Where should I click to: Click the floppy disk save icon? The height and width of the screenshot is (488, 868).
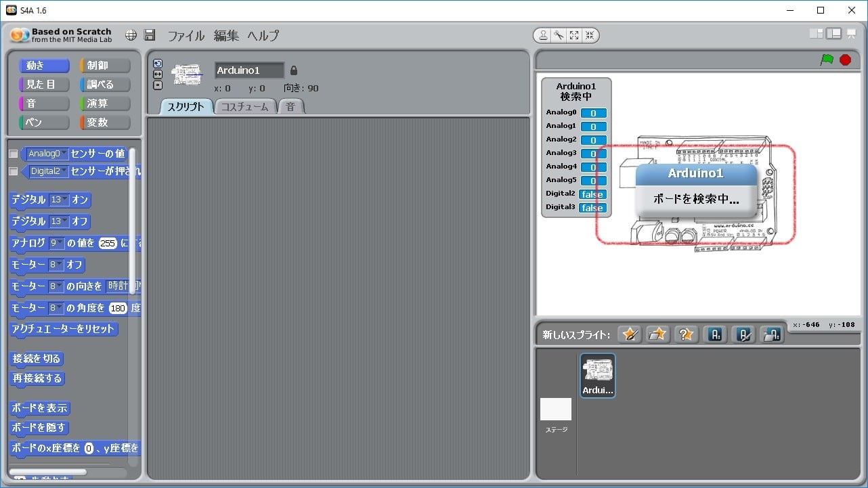pyautogui.click(x=150, y=35)
